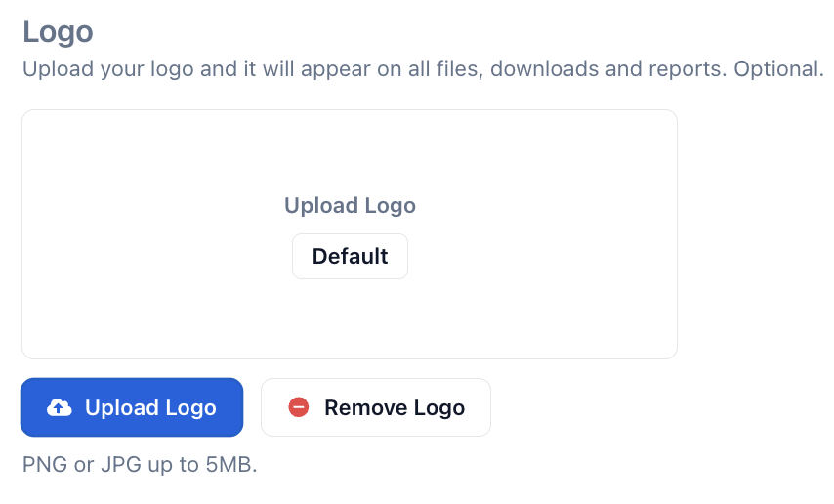This screenshot has height=504, width=834.
Task: Click empty space above Upload Logo placeholder
Action: click(x=350, y=151)
